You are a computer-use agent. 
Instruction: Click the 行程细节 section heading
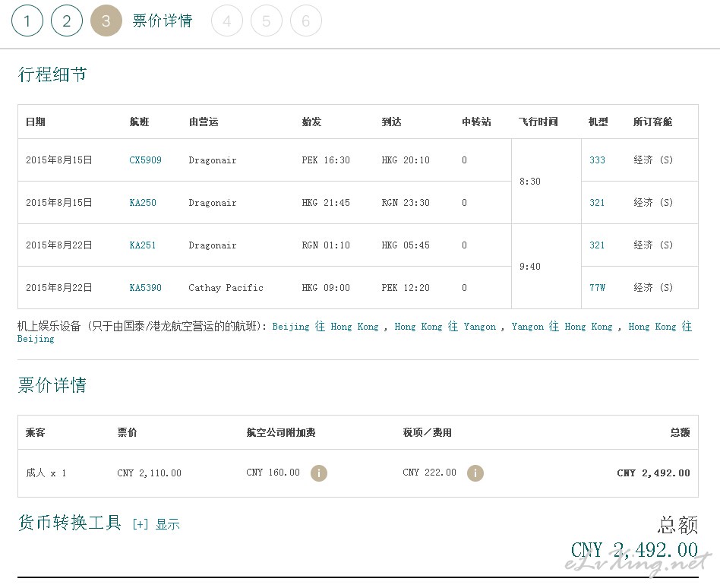[x=52, y=74]
